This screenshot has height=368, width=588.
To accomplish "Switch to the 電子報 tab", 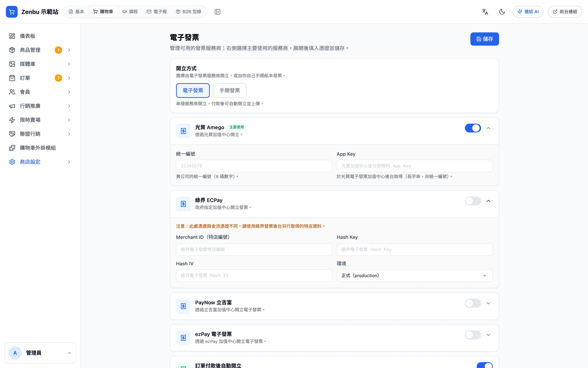I will click(x=157, y=12).
